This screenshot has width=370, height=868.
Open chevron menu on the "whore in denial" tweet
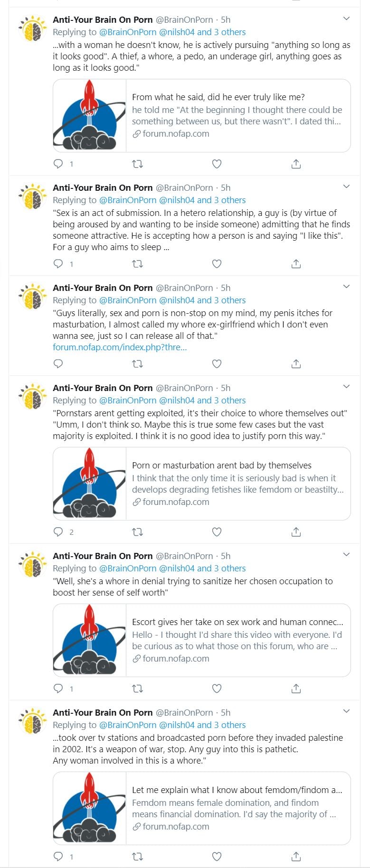click(x=346, y=555)
